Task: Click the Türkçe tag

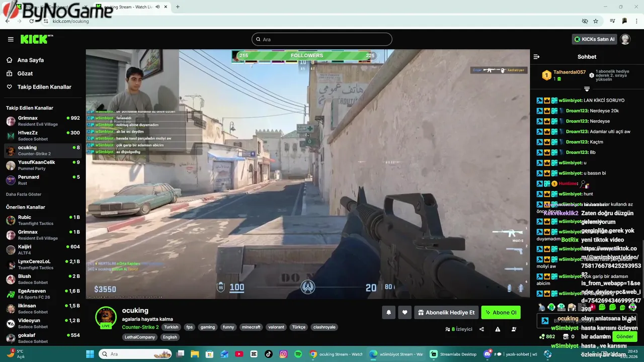Action: tap(299, 327)
